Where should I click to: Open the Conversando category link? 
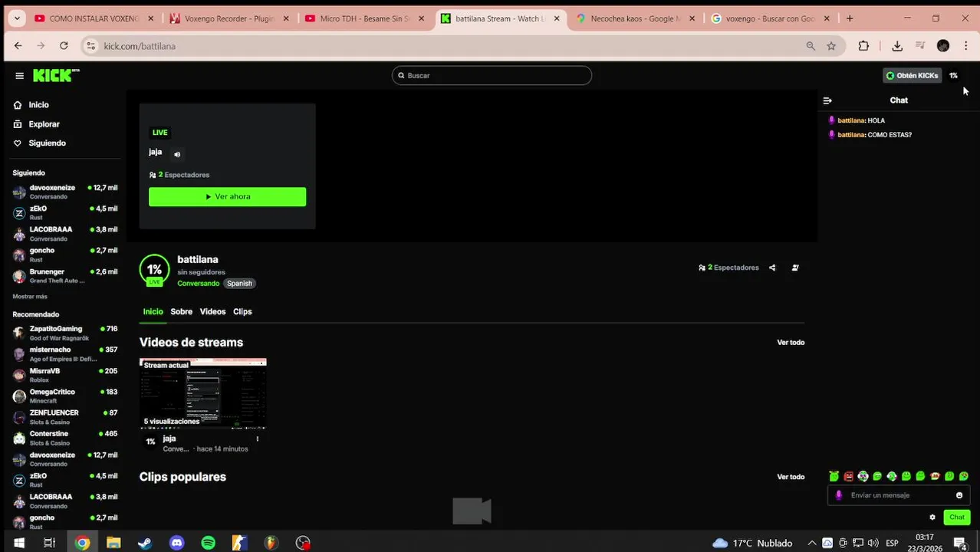click(198, 284)
